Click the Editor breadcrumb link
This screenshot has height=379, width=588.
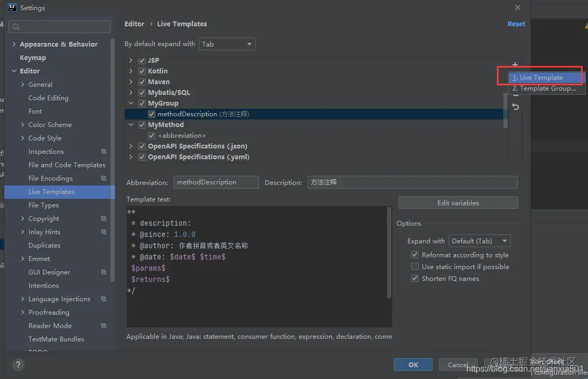pyautogui.click(x=134, y=24)
